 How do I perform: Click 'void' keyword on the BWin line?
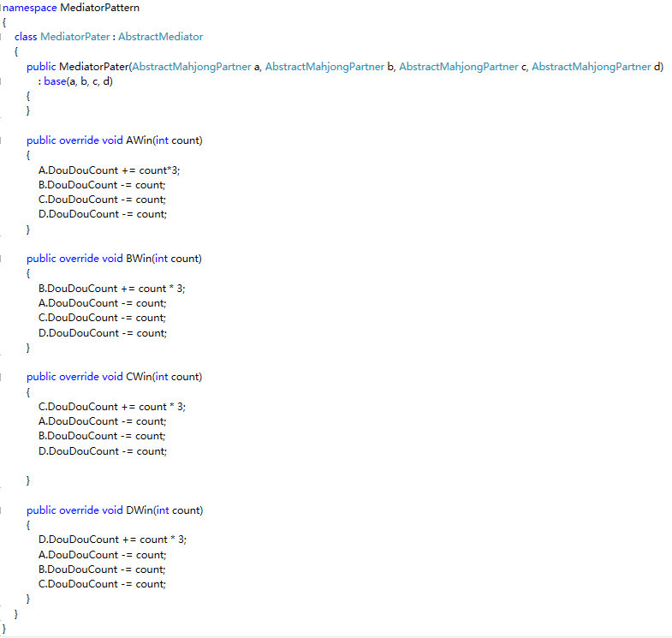click(112, 259)
